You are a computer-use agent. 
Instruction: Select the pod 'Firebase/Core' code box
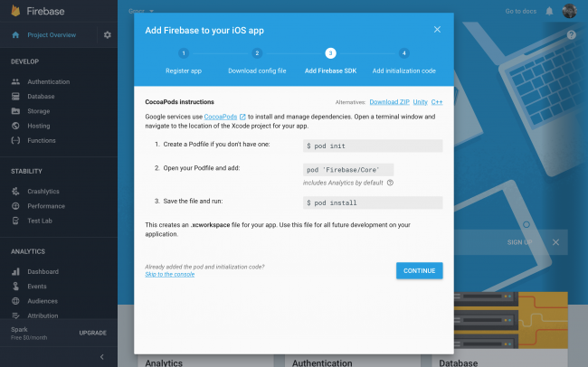pyautogui.click(x=348, y=170)
